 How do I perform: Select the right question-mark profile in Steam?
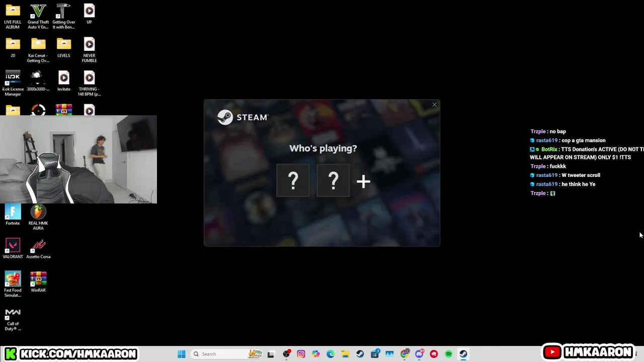coord(333,180)
